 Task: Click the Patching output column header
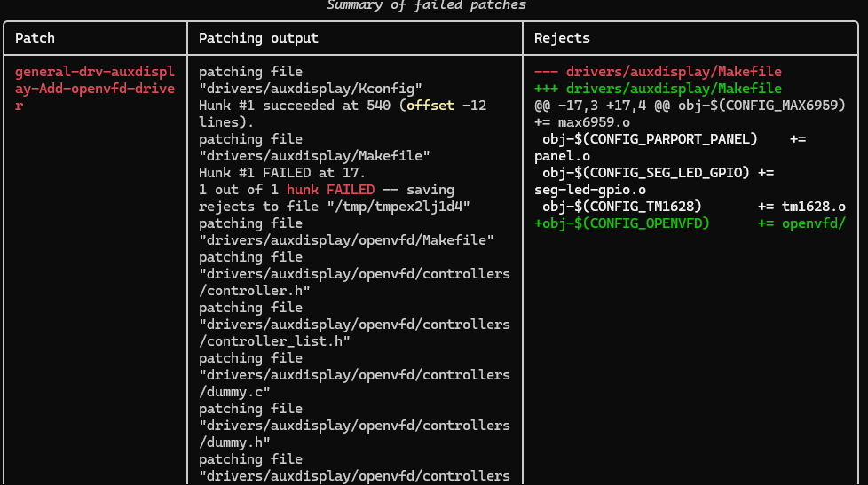pyautogui.click(x=258, y=38)
